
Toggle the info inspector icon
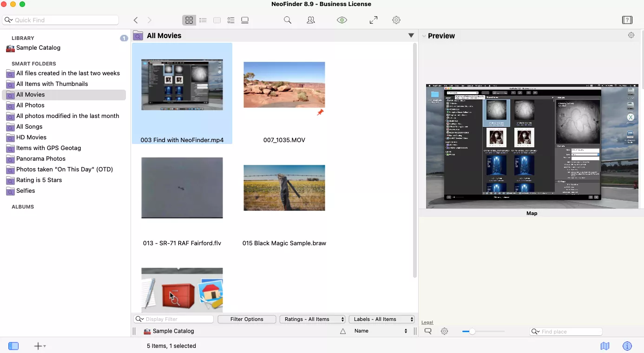627,346
